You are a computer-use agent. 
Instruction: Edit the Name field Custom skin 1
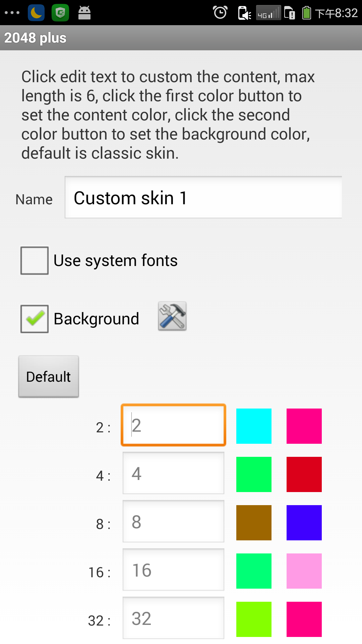click(203, 198)
